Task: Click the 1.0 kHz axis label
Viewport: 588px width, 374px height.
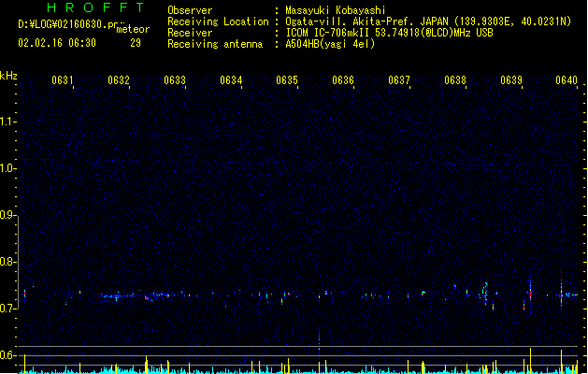Action: coord(7,168)
